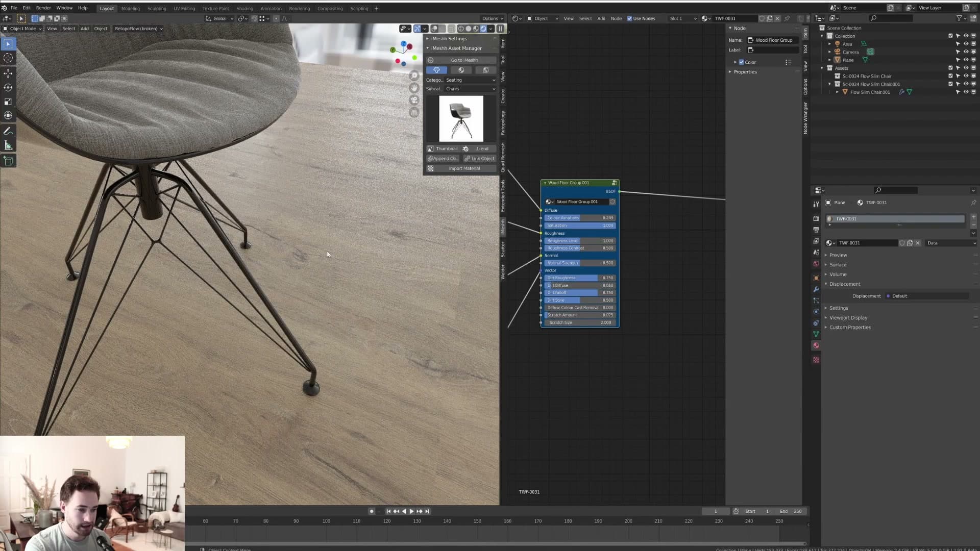Image resolution: width=980 pixels, height=551 pixels.
Task: Enable rendered viewport shading mode
Action: tap(483, 29)
